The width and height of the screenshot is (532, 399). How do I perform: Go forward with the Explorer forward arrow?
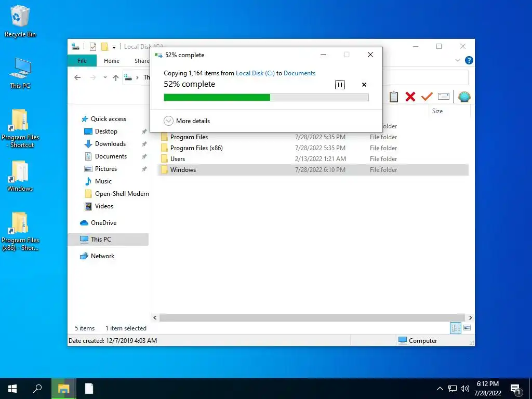[x=93, y=77]
